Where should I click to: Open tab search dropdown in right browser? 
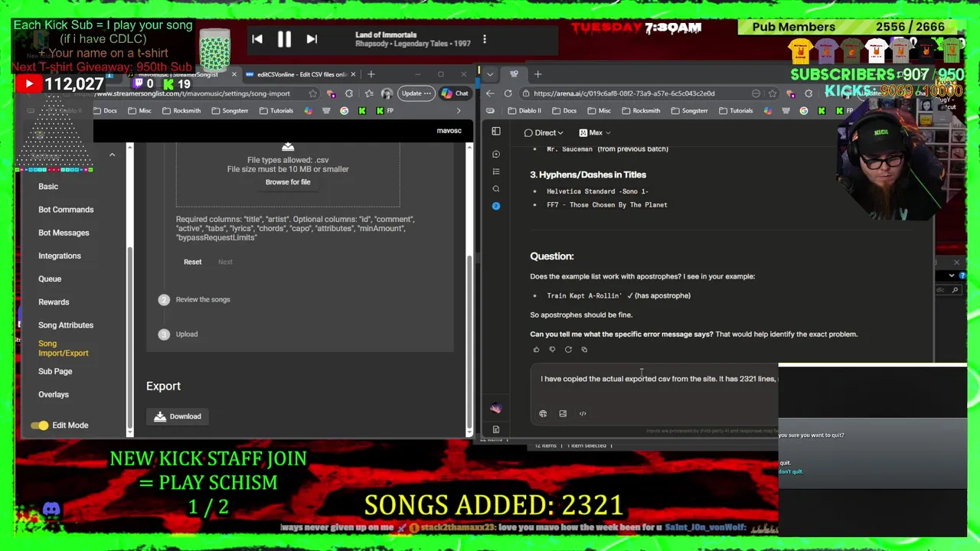click(490, 74)
